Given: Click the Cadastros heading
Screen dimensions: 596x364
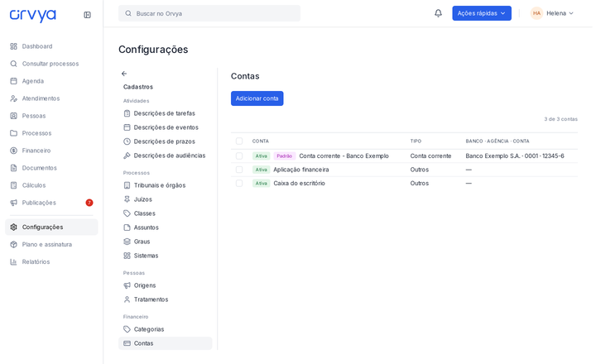Looking at the screenshot, I should tap(138, 87).
